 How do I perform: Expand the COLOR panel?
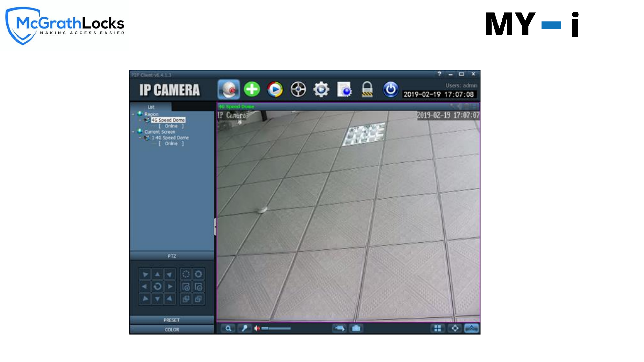point(172,330)
